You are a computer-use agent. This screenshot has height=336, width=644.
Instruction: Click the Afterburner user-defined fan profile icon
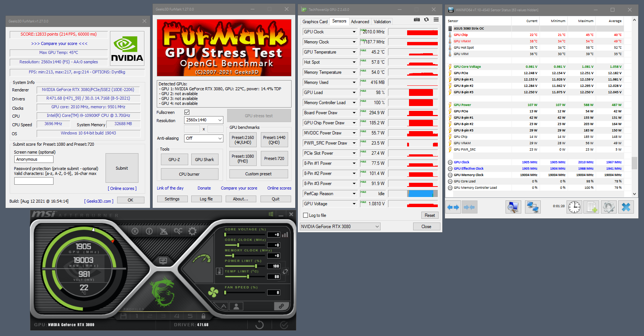coord(236,306)
